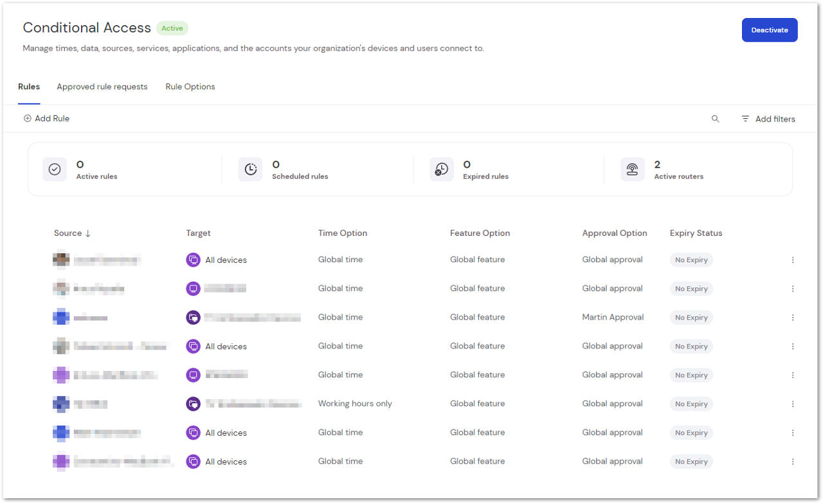Click the Approval Option column header
Image resolution: width=823 pixels, height=504 pixels.
point(615,233)
